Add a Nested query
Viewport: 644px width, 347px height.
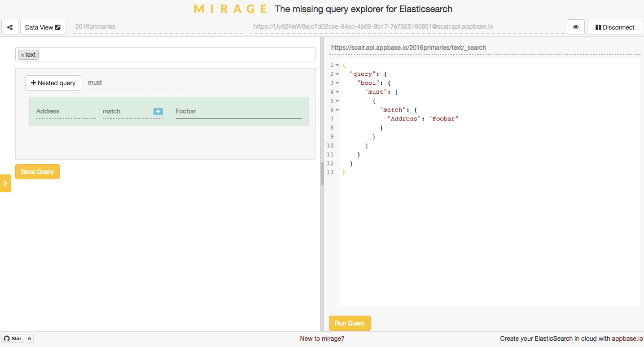[53, 83]
